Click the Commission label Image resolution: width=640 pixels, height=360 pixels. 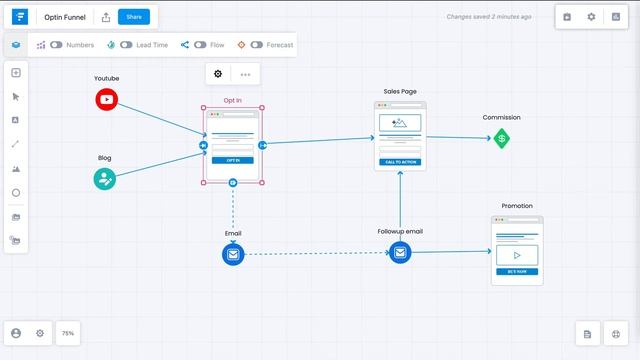point(502,117)
